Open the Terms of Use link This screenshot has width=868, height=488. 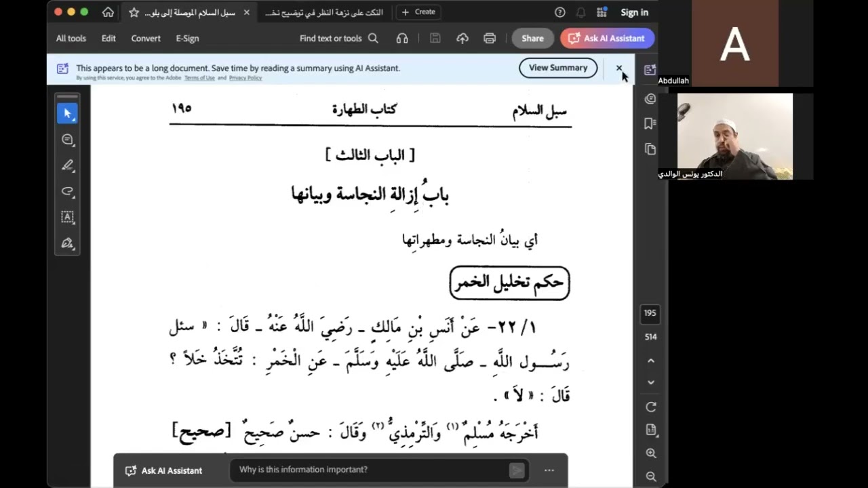(199, 78)
